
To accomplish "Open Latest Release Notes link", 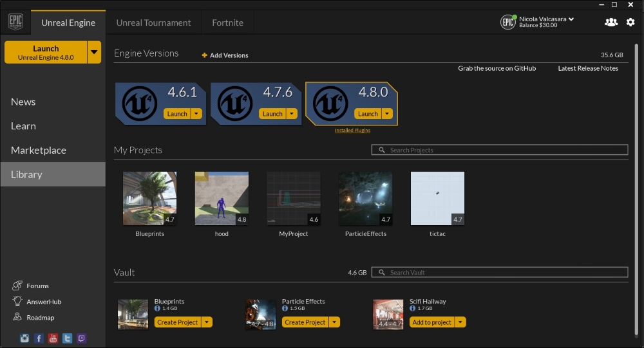I will (588, 68).
